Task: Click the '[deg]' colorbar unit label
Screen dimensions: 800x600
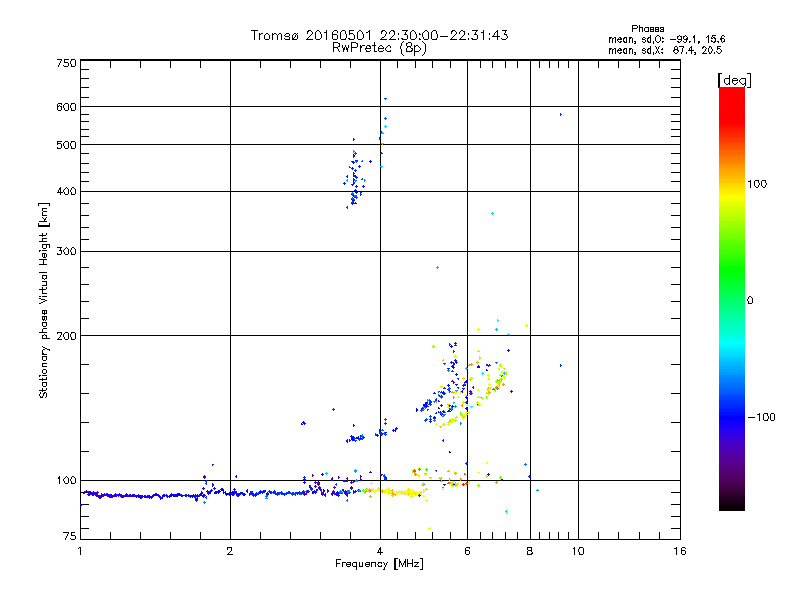Action: point(734,80)
